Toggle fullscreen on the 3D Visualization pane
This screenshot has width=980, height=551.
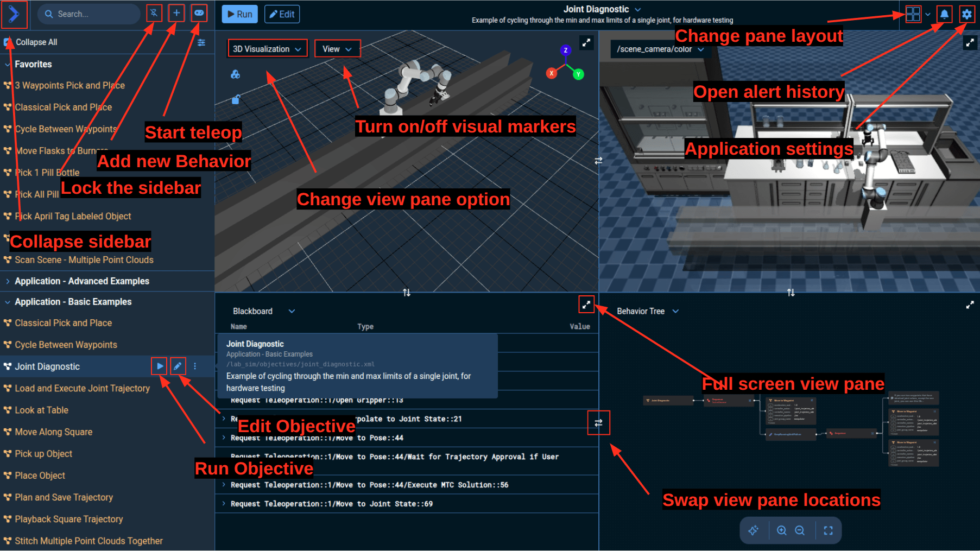click(x=586, y=42)
